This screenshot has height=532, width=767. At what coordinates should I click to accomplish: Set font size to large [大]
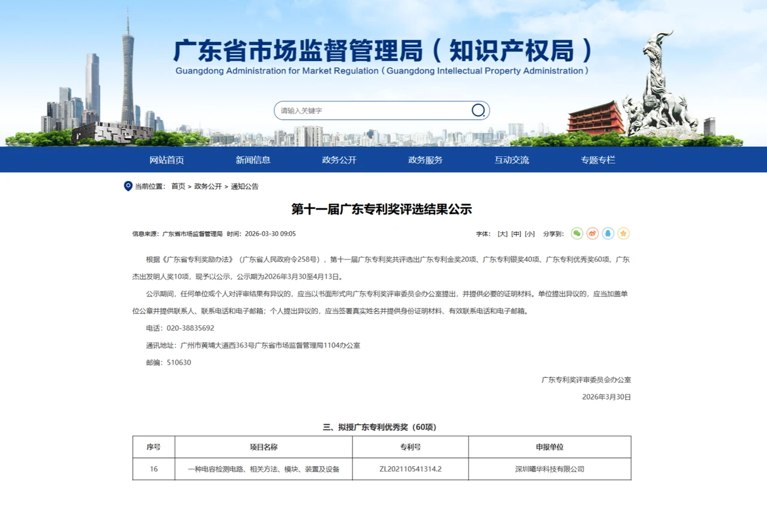point(503,234)
